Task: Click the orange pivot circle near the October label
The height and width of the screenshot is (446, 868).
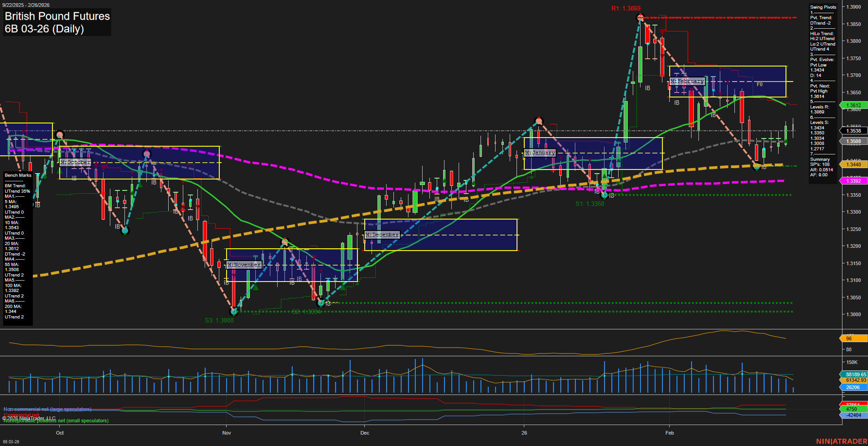Action: click(60, 135)
